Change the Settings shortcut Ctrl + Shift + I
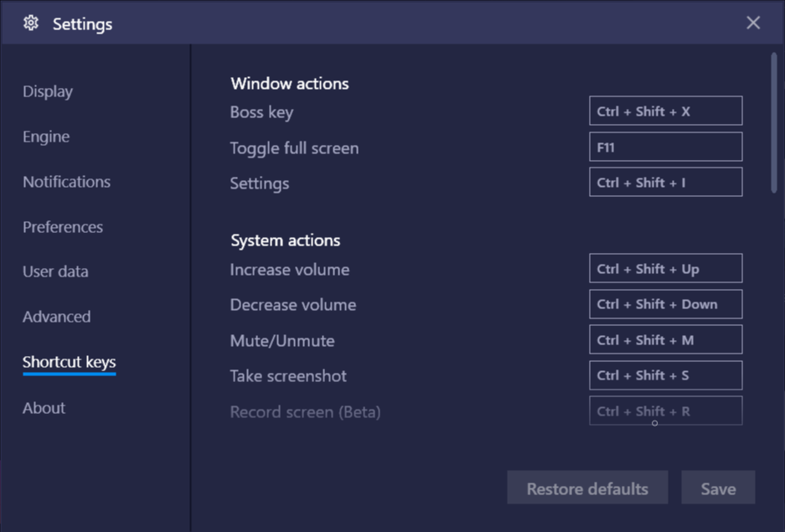Viewport: 785px width, 532px height. [665, 182]
